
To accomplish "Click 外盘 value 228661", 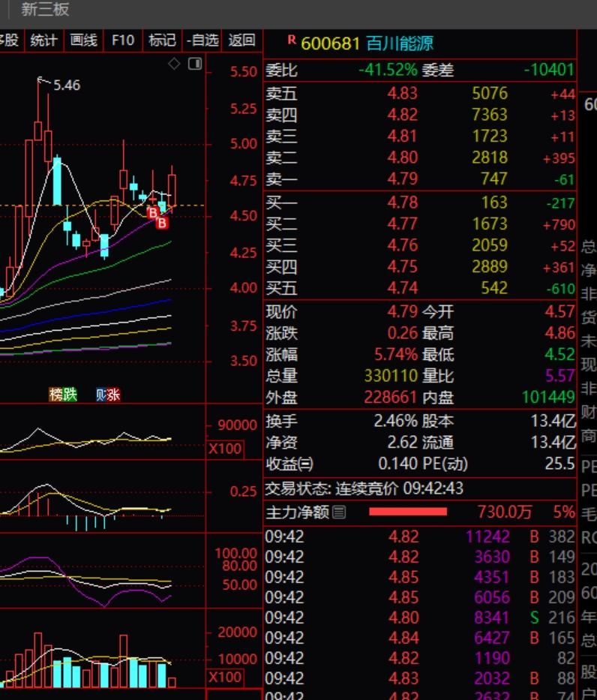I will (391, 398).
